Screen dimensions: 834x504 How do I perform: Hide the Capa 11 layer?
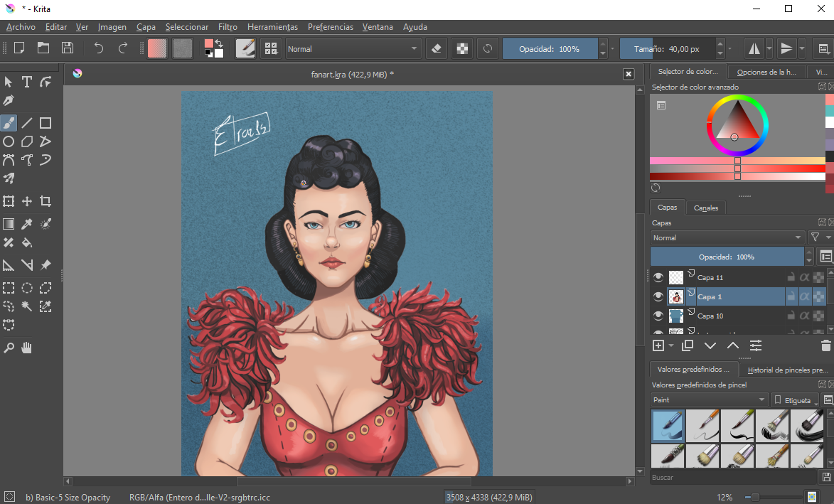coord(658,277)
